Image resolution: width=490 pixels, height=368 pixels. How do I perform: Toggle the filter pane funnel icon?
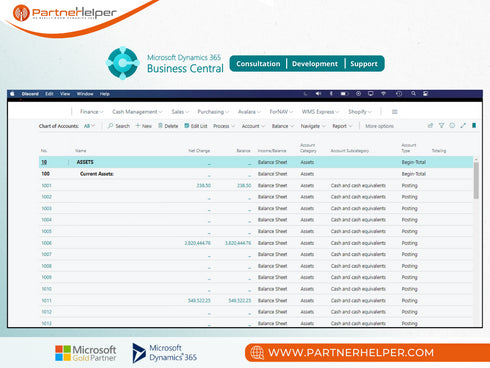pyautogui.click(x=441, y=126)
